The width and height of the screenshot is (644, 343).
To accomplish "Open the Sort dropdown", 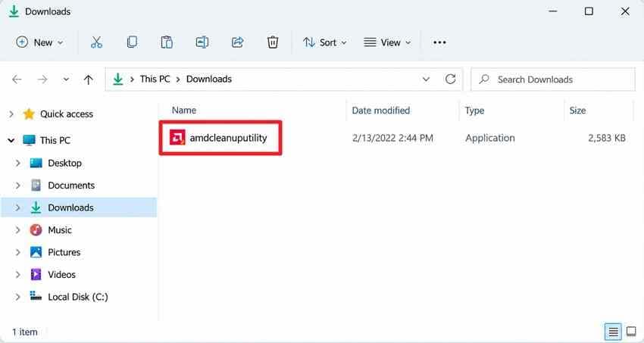I will (x=325, y=42).
